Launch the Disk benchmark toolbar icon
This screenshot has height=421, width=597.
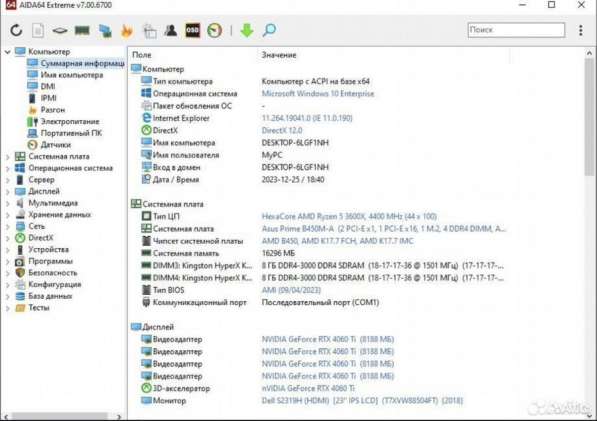click(x=60, y=30)
